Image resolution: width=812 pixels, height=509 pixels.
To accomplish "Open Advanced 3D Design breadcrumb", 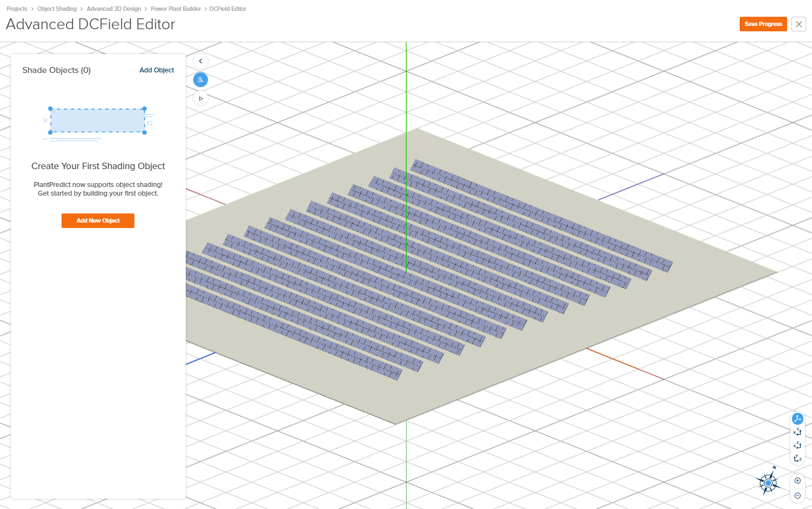I will coord(114,9).
